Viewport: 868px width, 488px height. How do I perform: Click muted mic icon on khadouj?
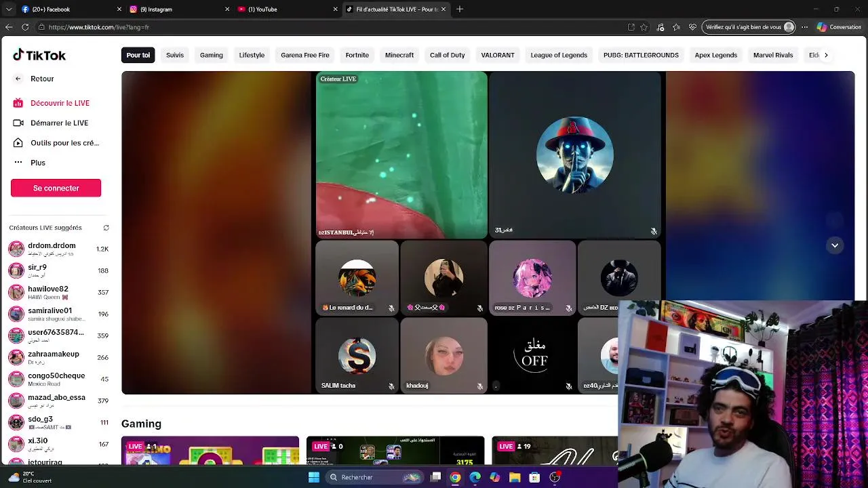point(479,386)
